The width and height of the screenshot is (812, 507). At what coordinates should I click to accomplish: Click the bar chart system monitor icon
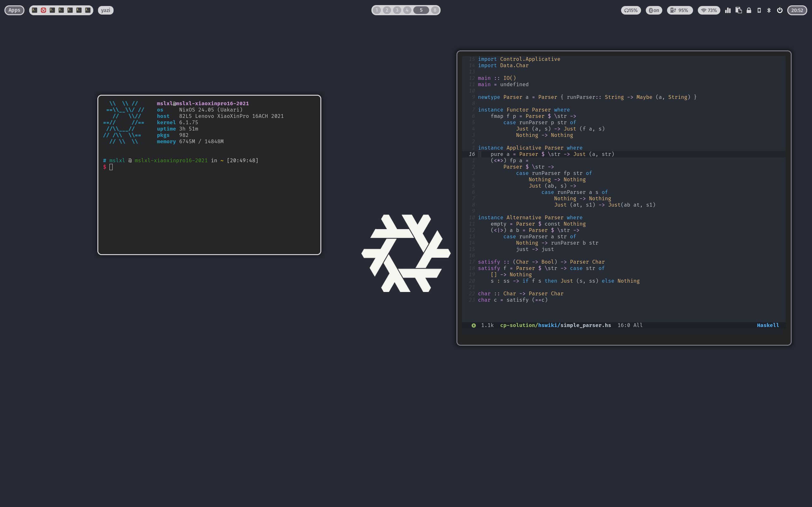click(x=728, y=10)
